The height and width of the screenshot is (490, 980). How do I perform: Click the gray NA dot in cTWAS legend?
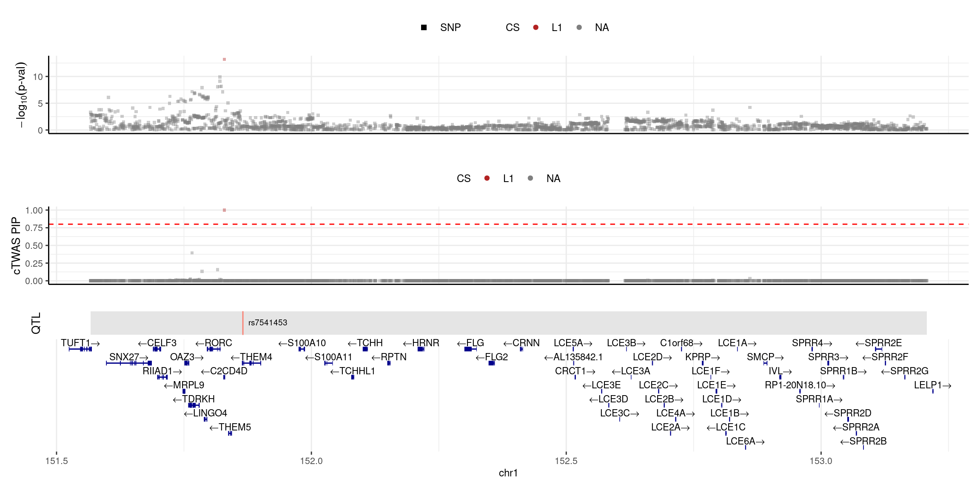(530, 178)
